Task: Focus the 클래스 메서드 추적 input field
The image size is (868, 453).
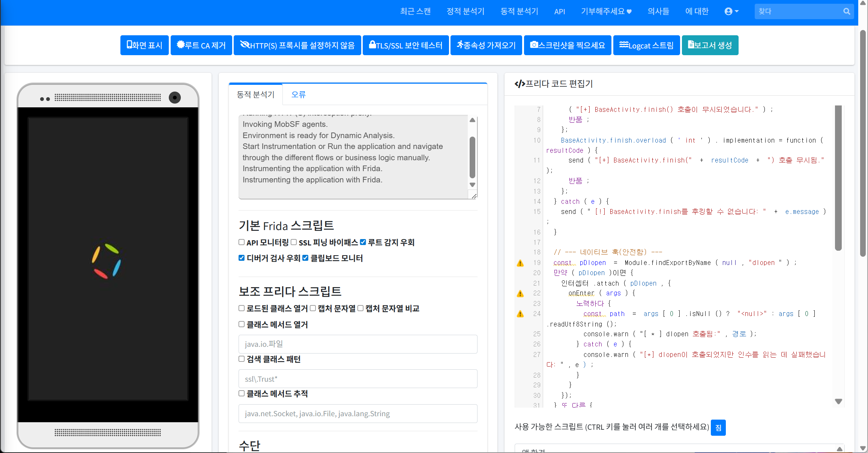Action: [357, 414]
